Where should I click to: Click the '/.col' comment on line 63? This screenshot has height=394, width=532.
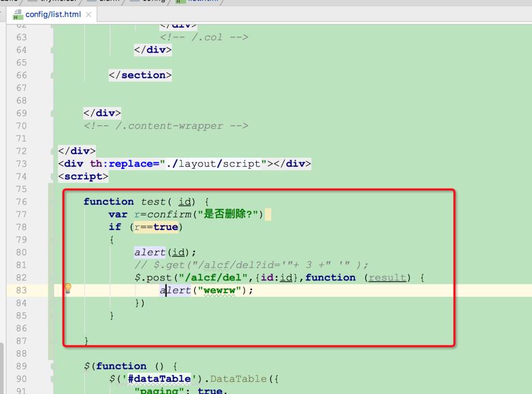pyautogui.click(x=204, y=37)
